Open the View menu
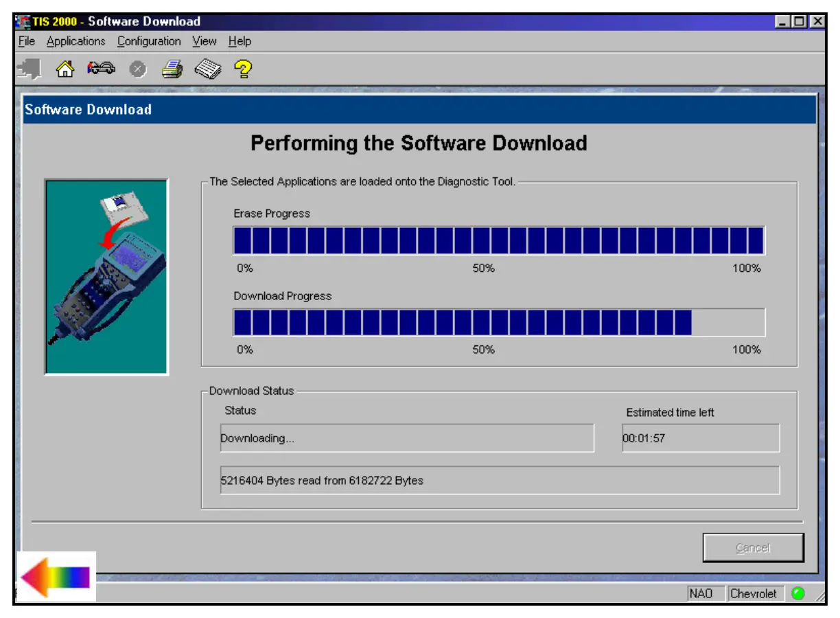The height and width of the screenshot is (618, 840). click(x=205, y=41)
